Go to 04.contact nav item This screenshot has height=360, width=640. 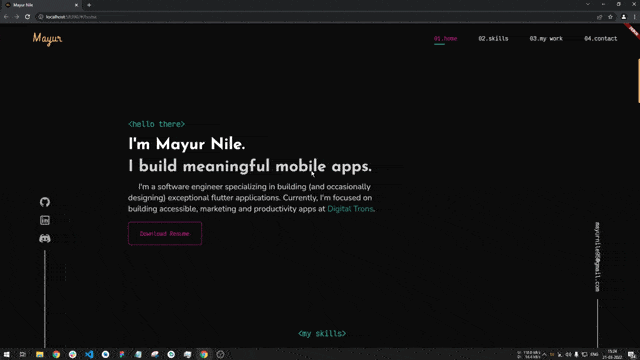600,39
